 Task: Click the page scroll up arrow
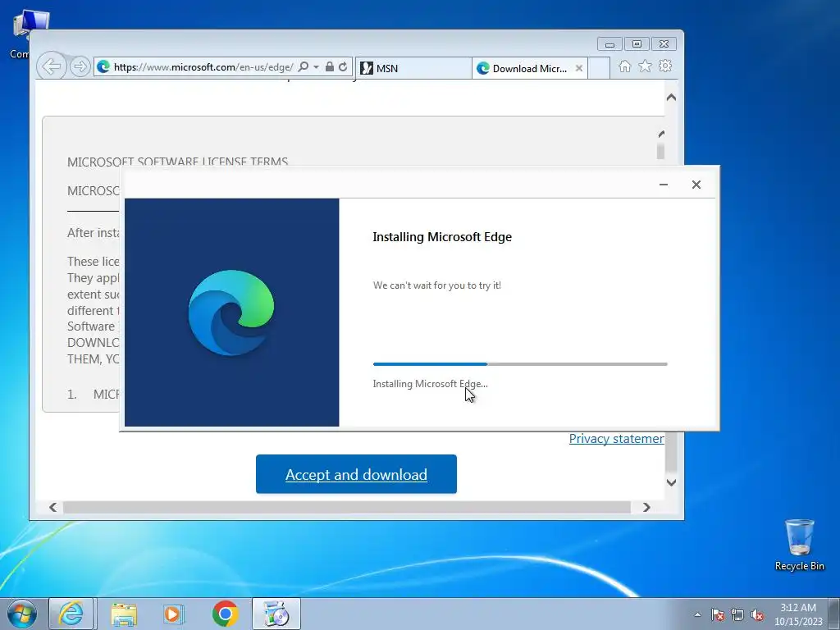click(x=671, y=98)
